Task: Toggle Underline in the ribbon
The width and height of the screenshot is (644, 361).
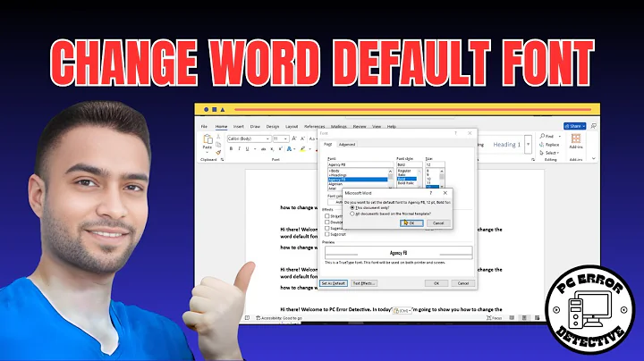Action: tap(247, 149)
